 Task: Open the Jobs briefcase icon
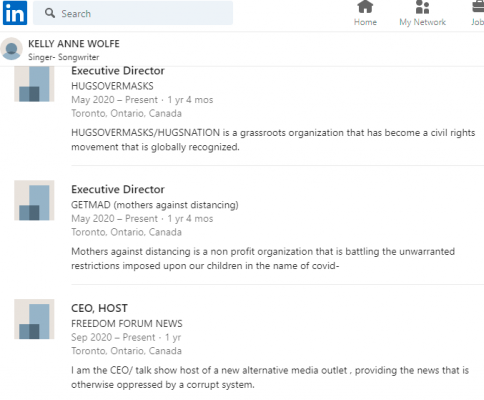point(479,7)
